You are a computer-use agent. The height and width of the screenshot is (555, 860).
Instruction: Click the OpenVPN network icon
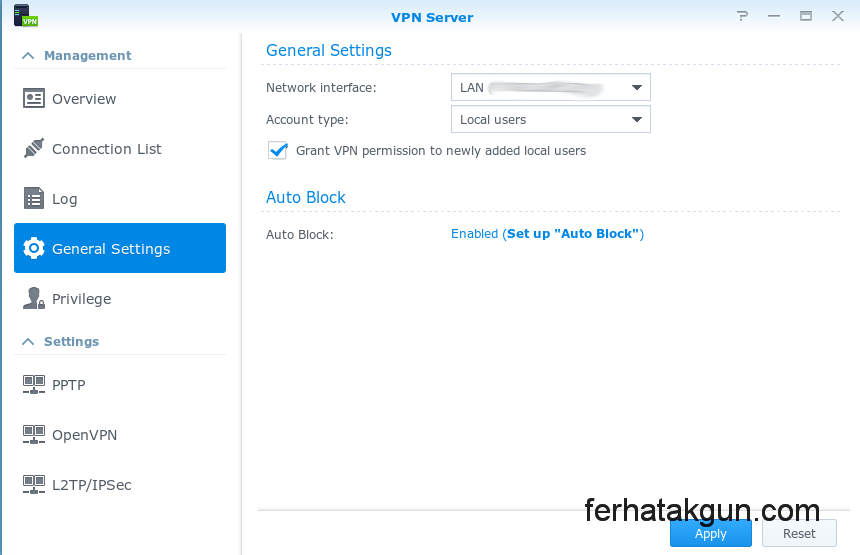coord(33,434)
